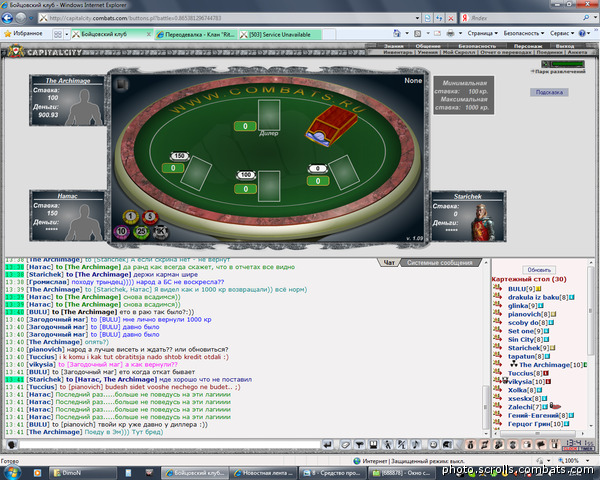The image size is (600, 480).
Task: Click the private-message arrow icon next to glinka
Action: click(x=497, y=304)
